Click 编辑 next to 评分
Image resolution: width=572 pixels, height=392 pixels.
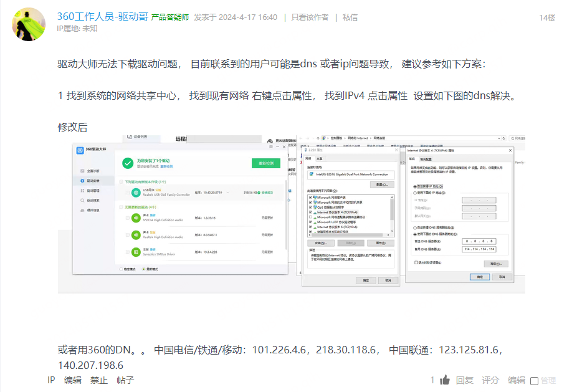(x=516, y=380)
